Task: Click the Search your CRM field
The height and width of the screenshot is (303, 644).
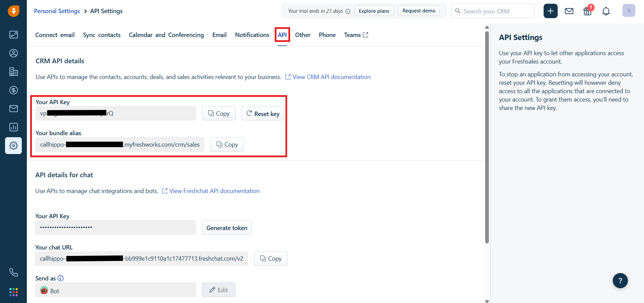Action: [x=493, y=11]
